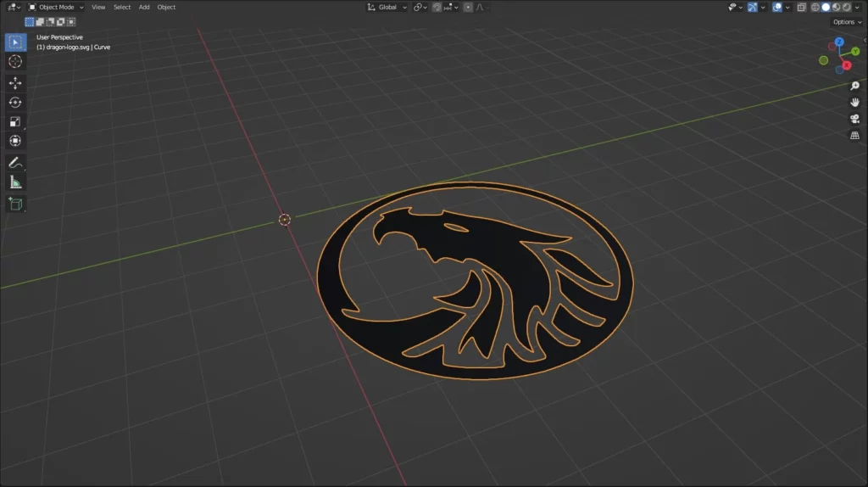This screenshot has height=487, width=868.
Task: Choose the Move tool
Action: tap(15, 83)
